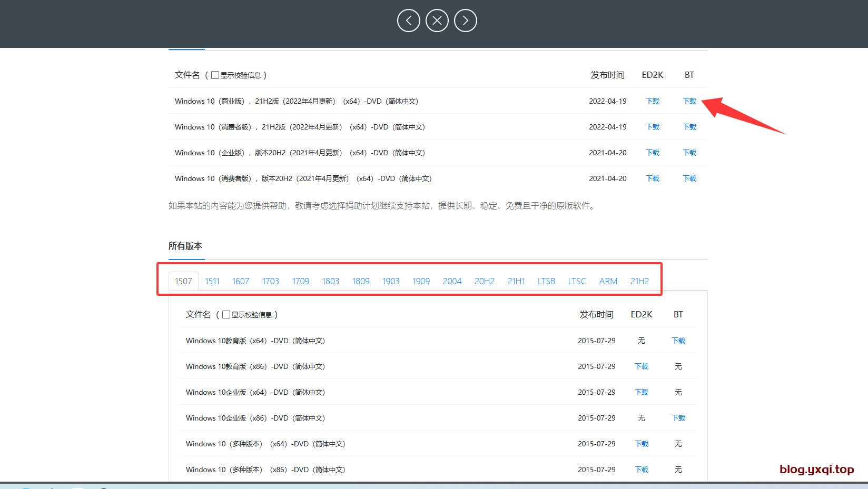868x489 pixels.
Task: Switch to the 21H2 version tab
Action: [639, 281]
